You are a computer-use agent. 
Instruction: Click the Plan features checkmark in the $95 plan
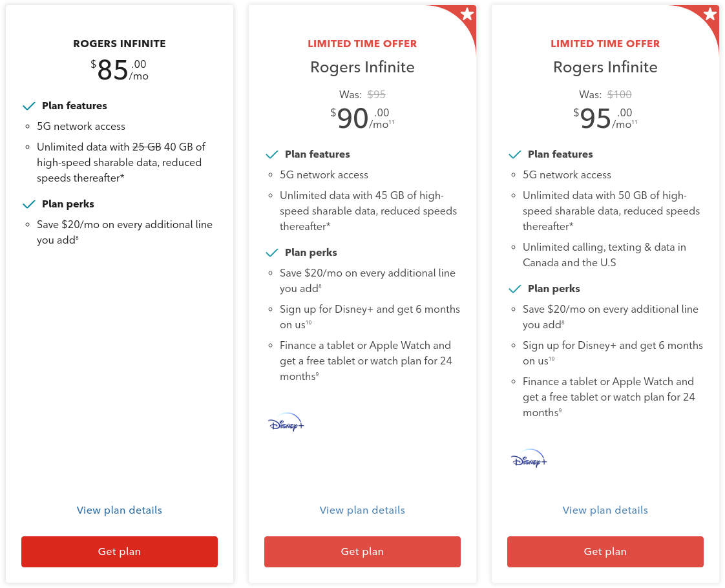click(x=515, y=154)
